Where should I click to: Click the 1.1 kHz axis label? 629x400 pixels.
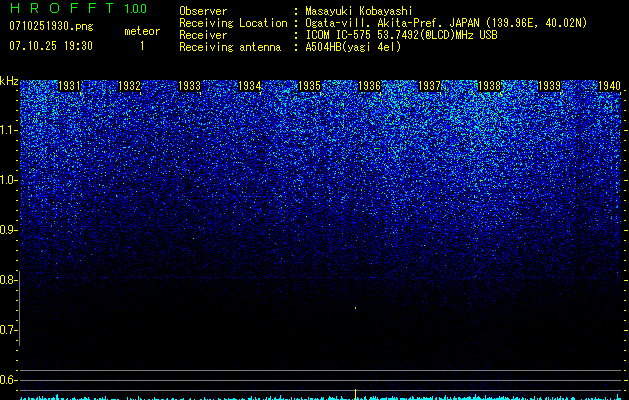click(9, 130)
